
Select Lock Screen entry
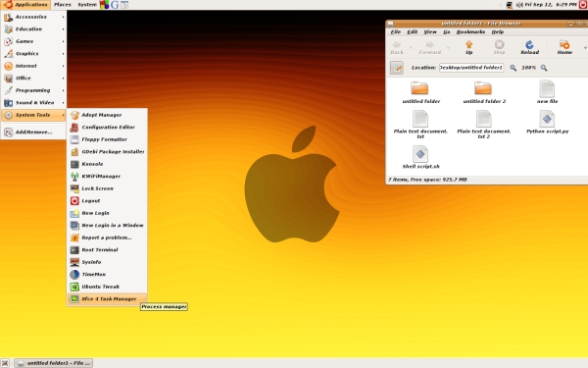[x=107, y=188]
